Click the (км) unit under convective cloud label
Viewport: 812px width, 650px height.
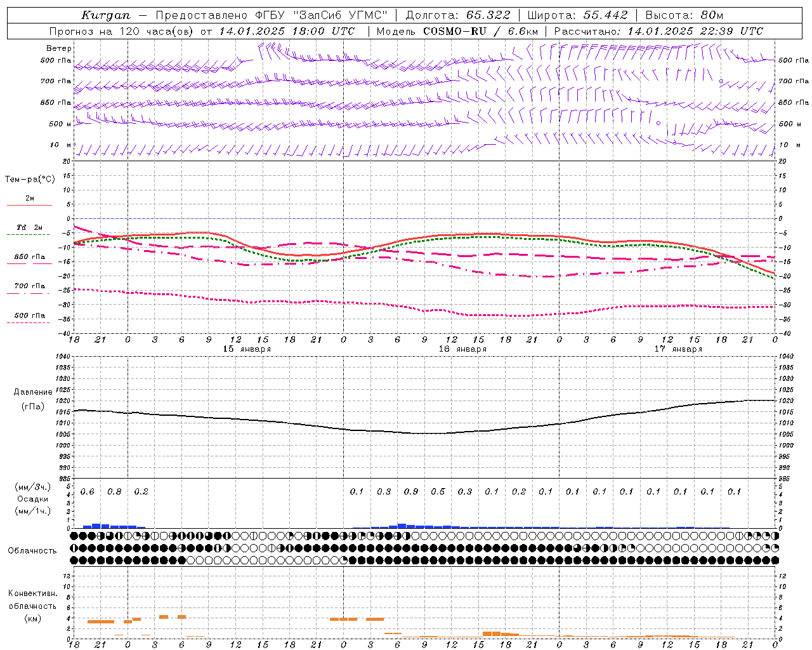(33, 618)
